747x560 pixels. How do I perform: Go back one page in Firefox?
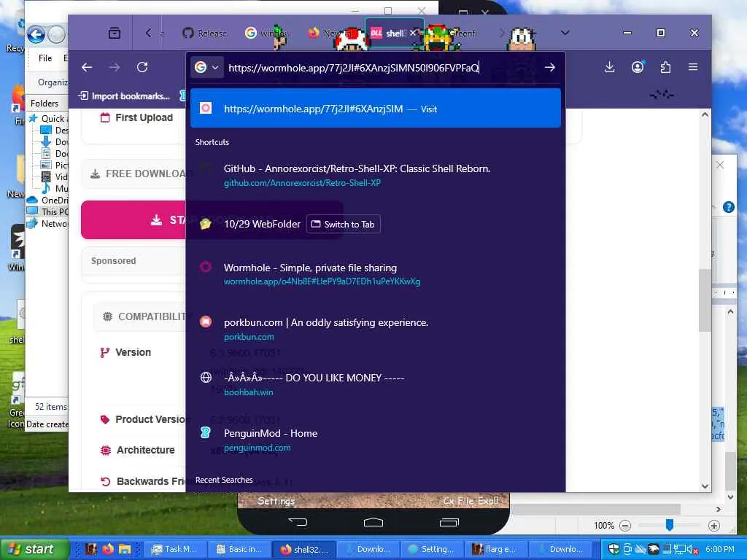point(87,68)
